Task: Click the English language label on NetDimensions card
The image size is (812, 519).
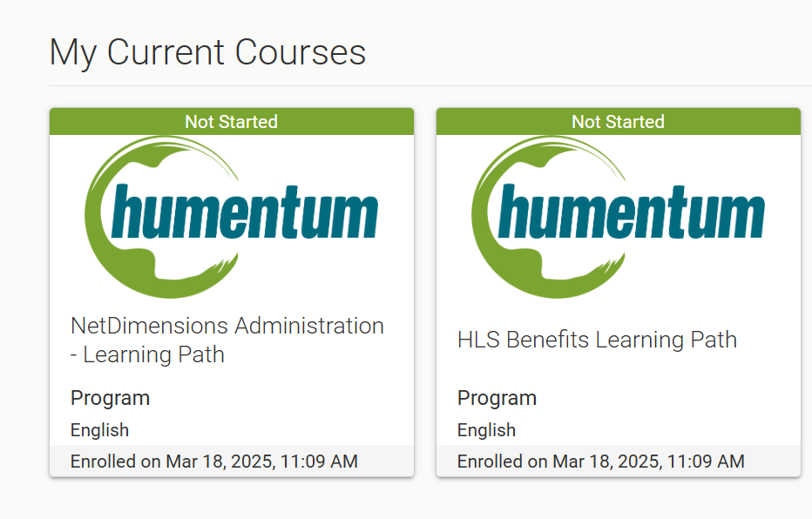Action: point(99,430)
